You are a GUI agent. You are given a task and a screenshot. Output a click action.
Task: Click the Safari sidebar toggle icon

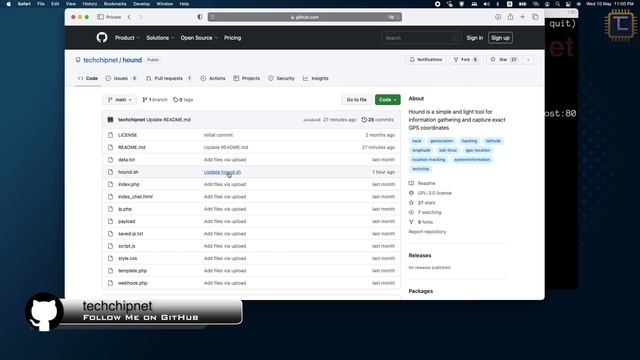pyautogui.click(x=100, y=17)
